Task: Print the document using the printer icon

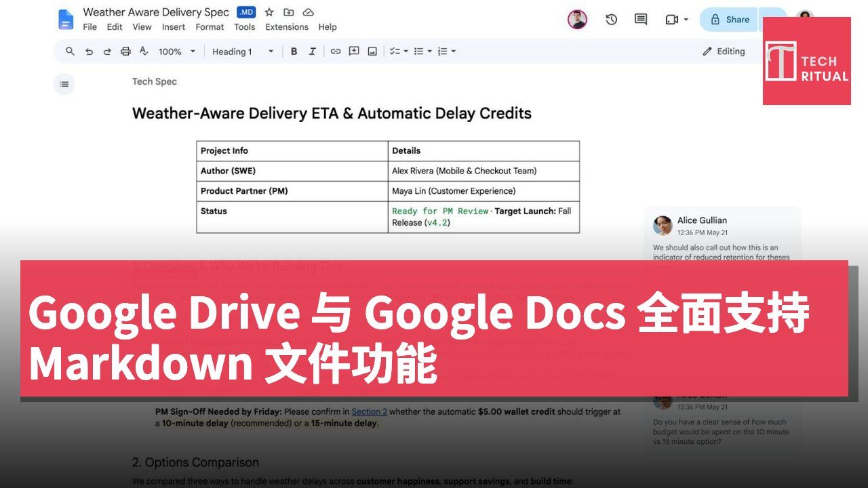Action: tap(125, 52)
